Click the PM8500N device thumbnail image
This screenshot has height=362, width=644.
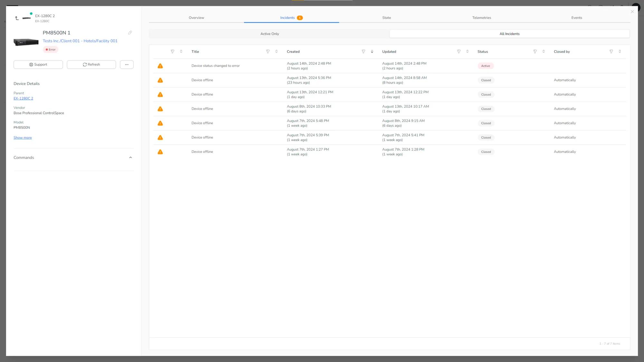point(26,42)
